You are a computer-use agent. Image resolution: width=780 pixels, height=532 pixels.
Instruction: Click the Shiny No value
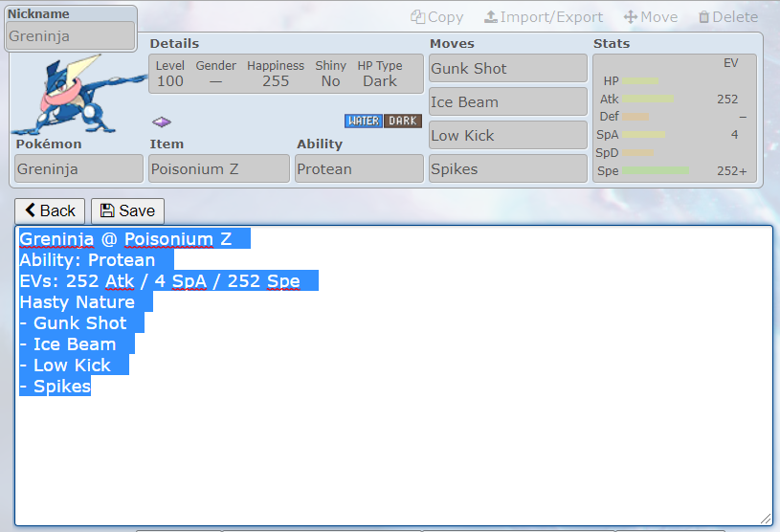tap(330, 81)
